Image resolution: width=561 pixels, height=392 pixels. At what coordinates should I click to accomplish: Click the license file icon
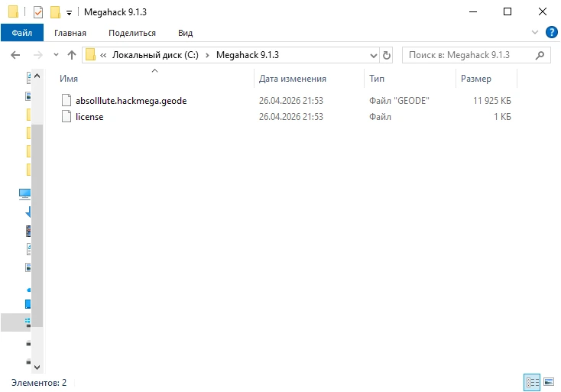coord(66,117)
